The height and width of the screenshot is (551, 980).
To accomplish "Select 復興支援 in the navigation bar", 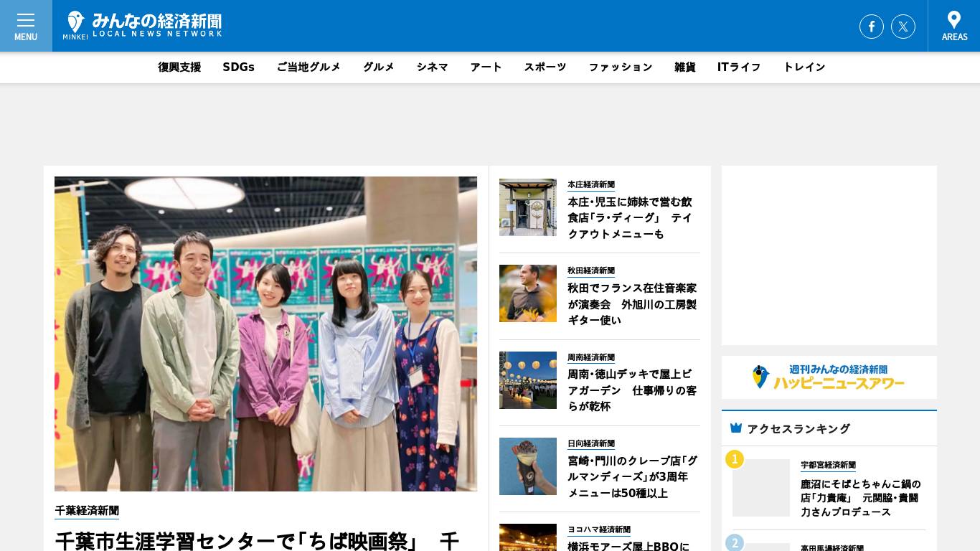I will coord(179,67).
